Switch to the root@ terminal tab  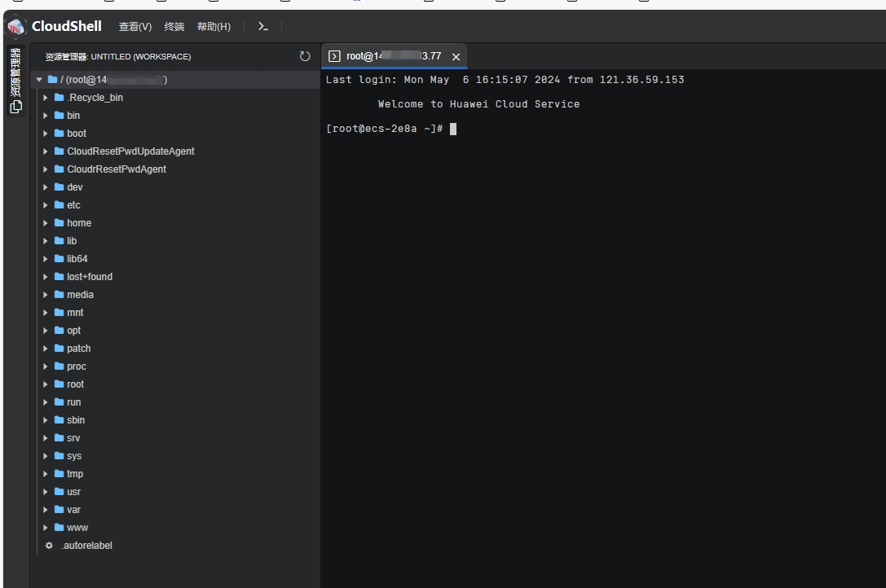pos(394,56)
